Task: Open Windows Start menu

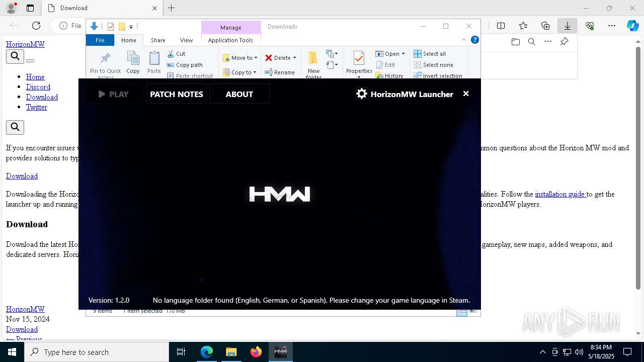Action: pos(12,352)
